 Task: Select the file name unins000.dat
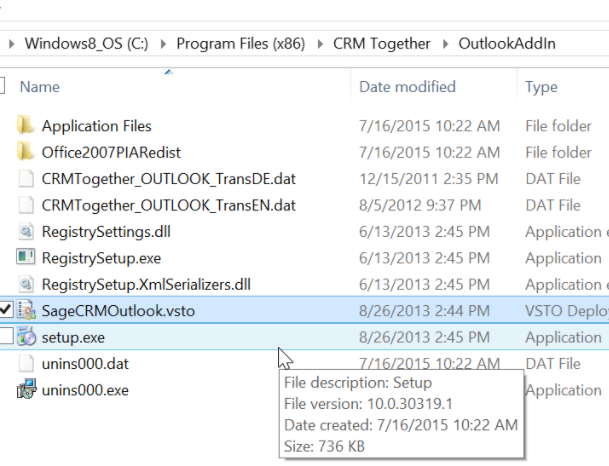pos(85,364)
